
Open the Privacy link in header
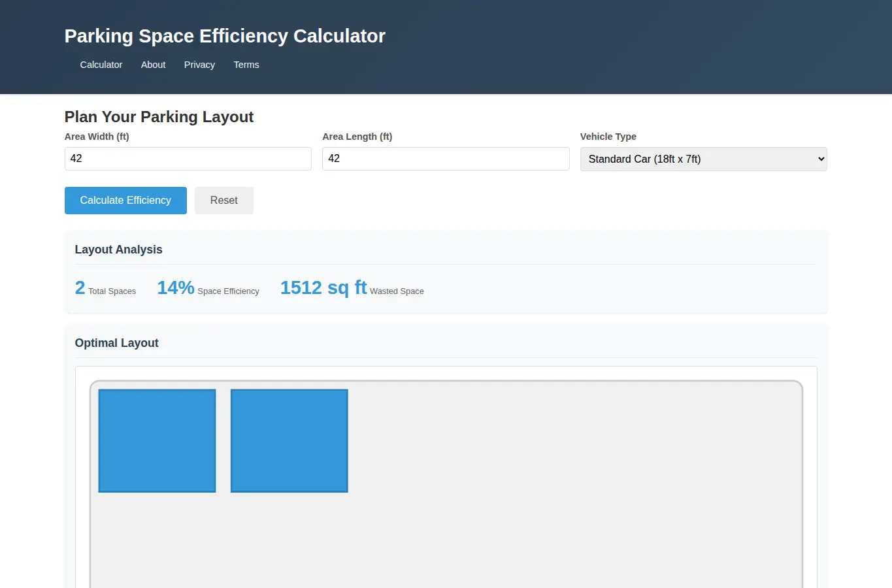(x=199, y=65)
